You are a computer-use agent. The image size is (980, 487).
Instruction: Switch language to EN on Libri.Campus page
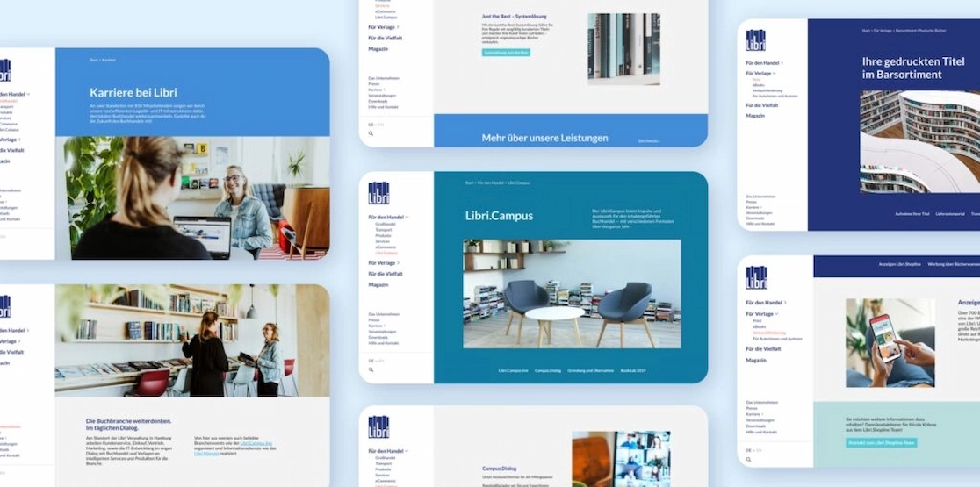(382, 361)
